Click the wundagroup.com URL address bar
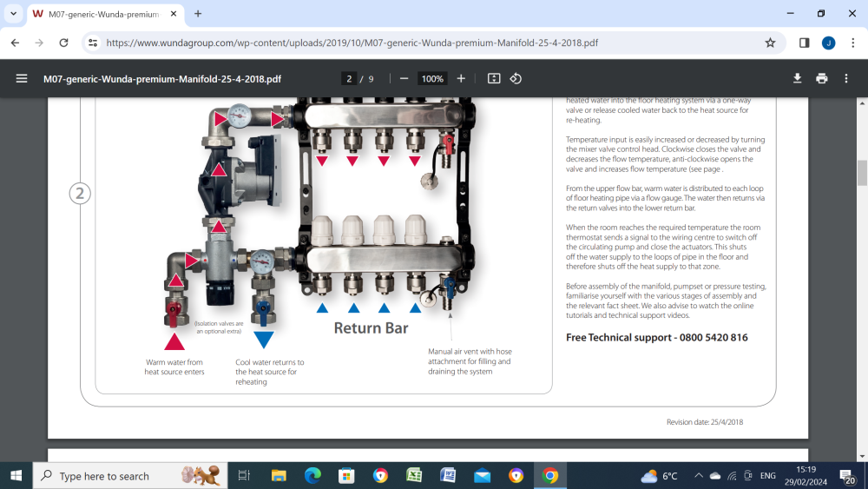 (x=352, y=43)
